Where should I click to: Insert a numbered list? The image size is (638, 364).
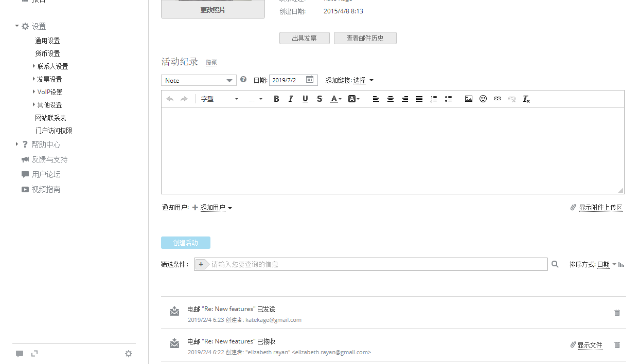433,99
